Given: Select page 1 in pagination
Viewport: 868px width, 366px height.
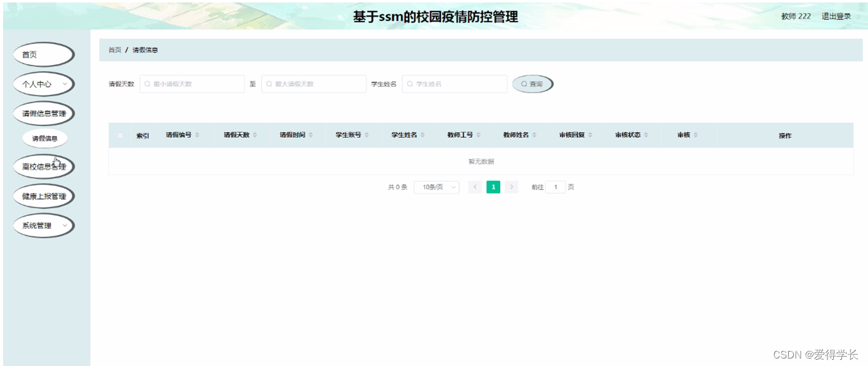Looking at the screenshot, I should tap(493, 187).
